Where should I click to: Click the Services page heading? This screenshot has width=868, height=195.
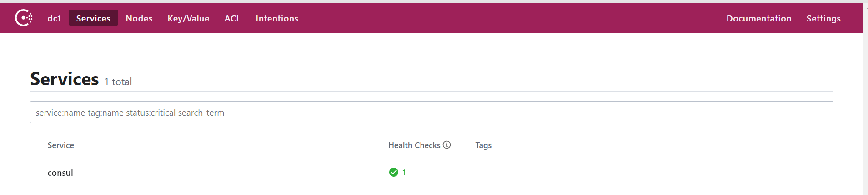(65, 79)
